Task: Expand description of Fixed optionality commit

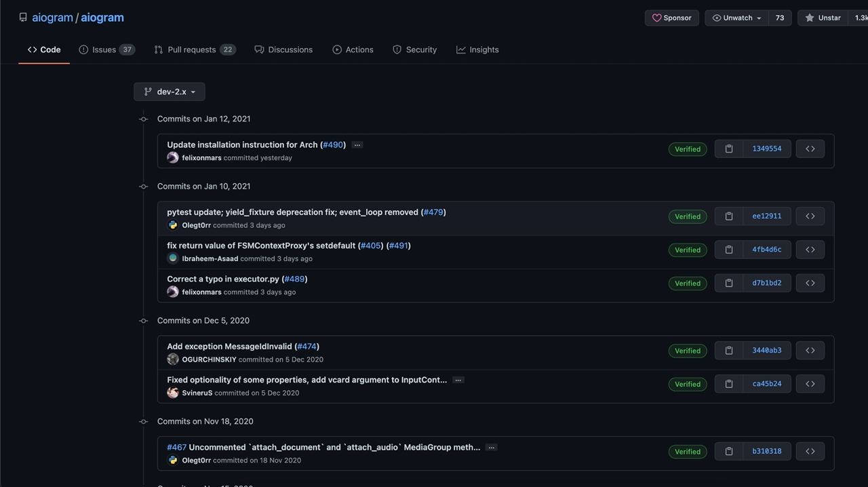Action: (x=458, y=380)
